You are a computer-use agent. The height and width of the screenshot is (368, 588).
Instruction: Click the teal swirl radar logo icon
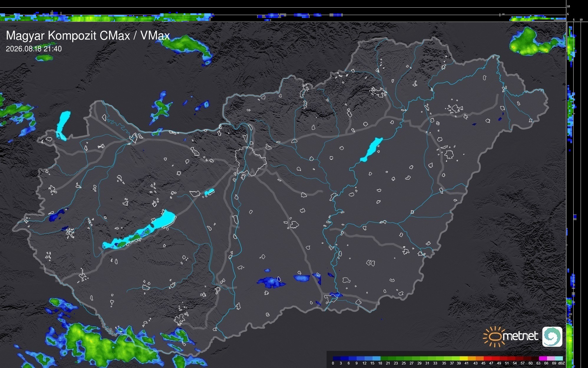(552, 337)
